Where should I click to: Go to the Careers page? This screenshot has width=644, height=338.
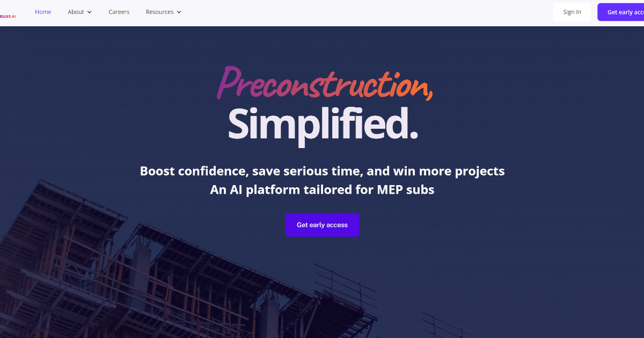click(x=119, y=12)
